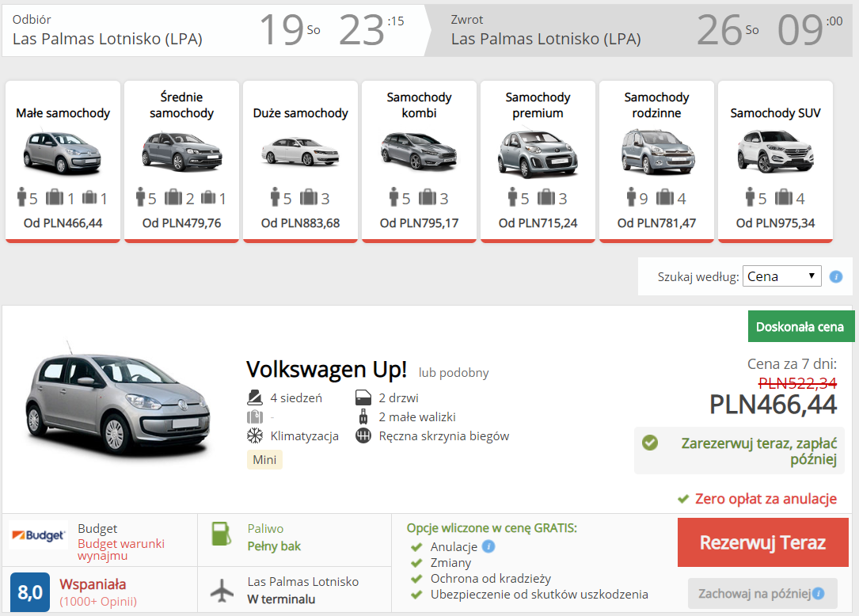Click Zachowaj na później button
This screenshot has width=859, height=616.
click(x=762, y=594)
